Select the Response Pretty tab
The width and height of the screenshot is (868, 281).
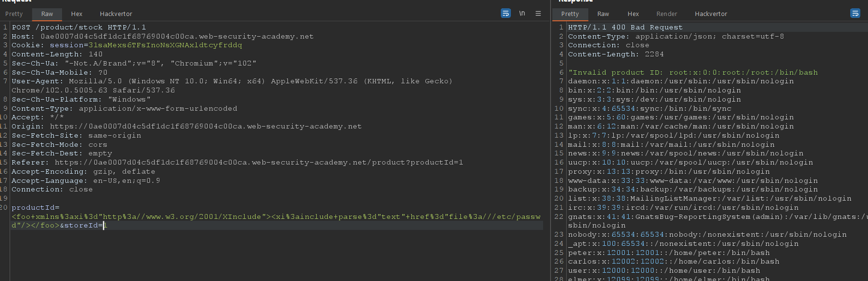pyautogui.click(x=570, y=14)
